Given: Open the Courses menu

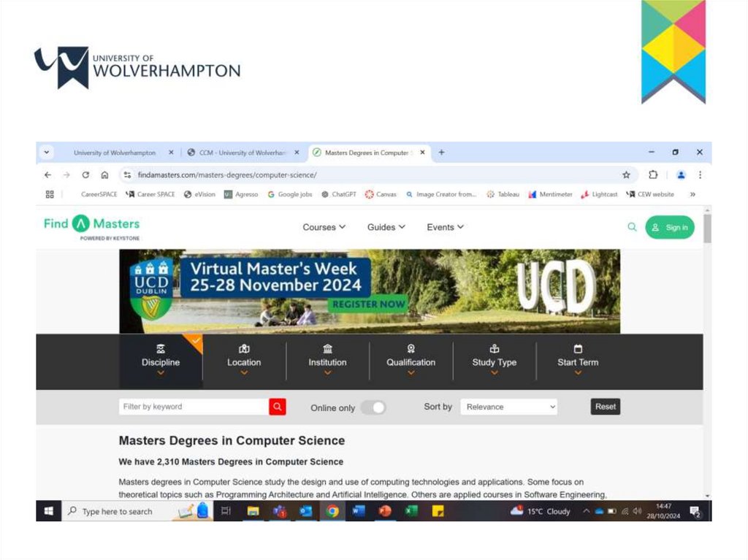Looking at the screenshot, I should (324, 227).
